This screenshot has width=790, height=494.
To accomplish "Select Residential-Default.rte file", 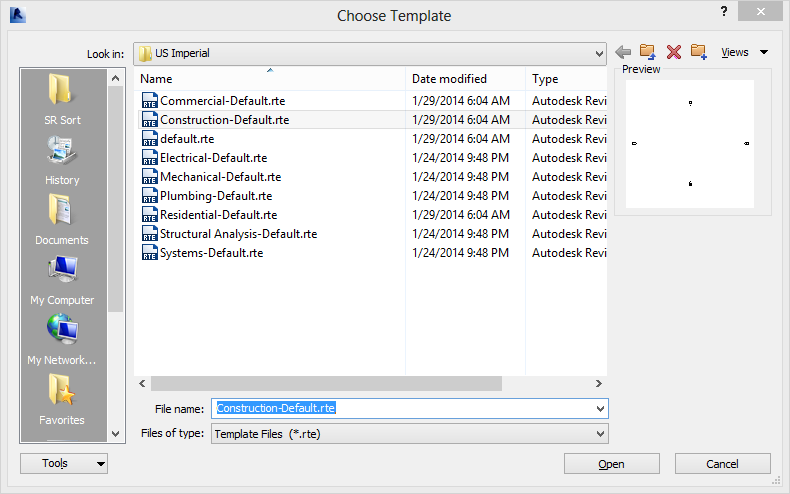I will [x=218, y=215].
